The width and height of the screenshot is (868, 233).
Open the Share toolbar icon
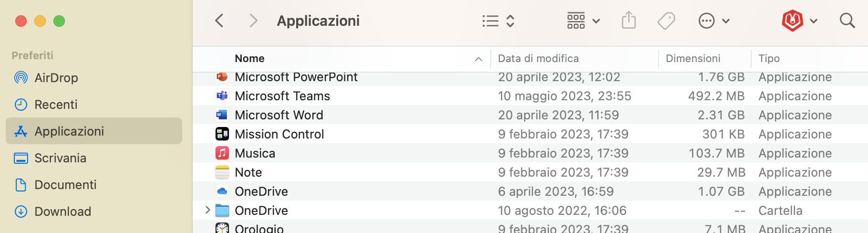pyautogui.click(x=629, y=21)
